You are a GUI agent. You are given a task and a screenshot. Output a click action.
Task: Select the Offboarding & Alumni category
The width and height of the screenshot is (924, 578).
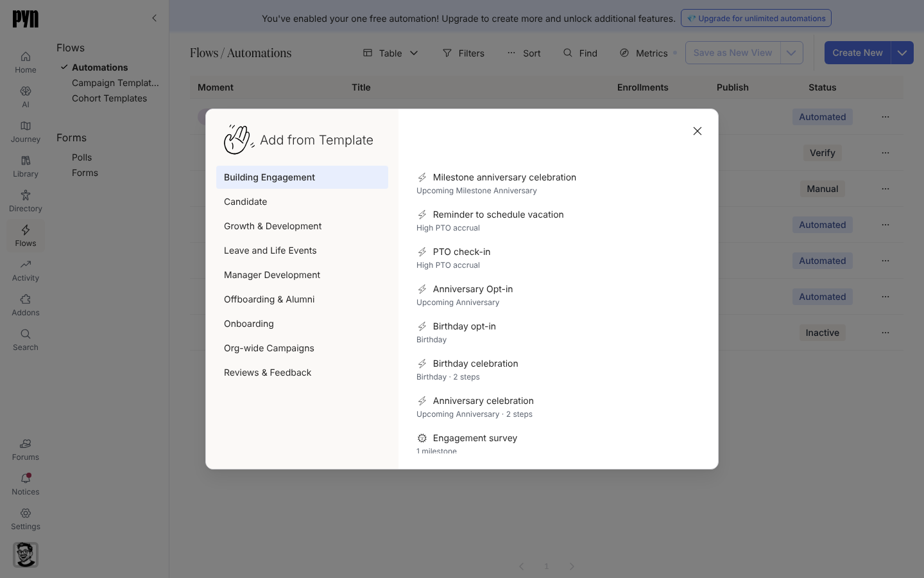pos(302,299)
